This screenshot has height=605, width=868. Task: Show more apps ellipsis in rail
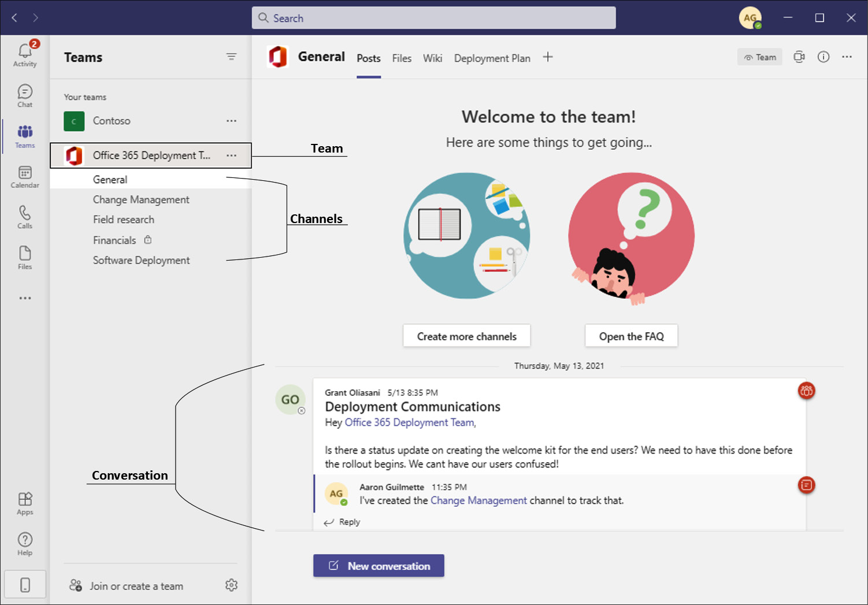(x=25, y=298)
